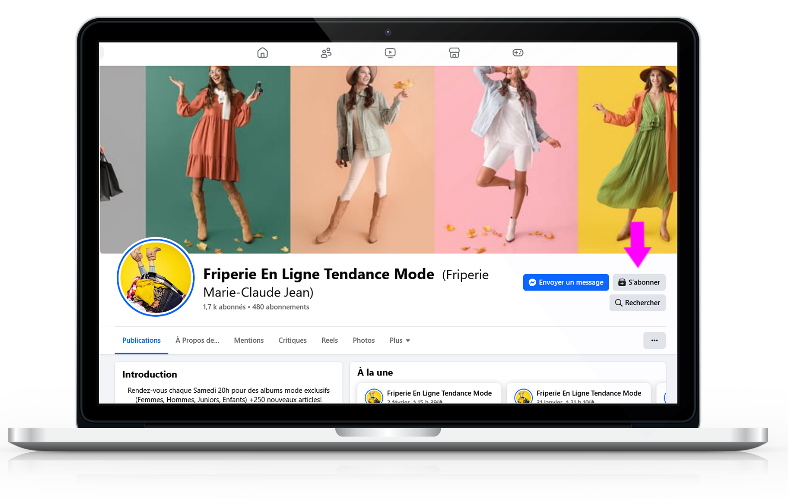788x499 pixels.
Task: Open the Marketplace icon
Action: click(x=454, y=53)
